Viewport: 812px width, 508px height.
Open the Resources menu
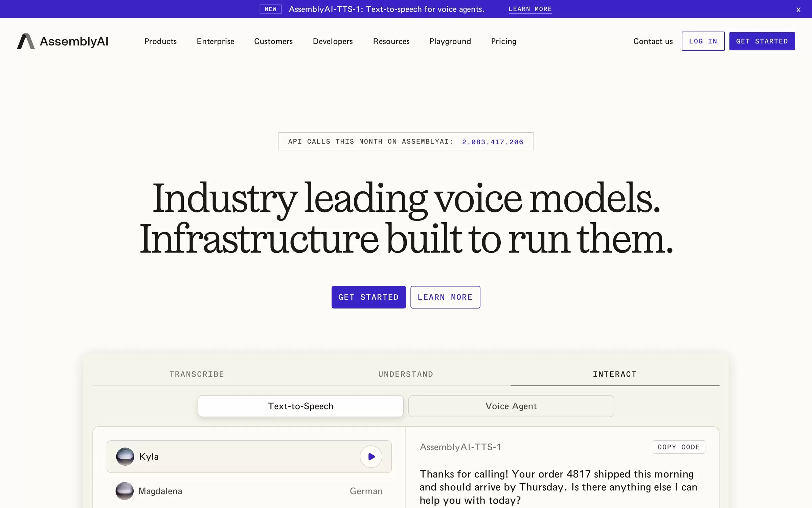tap(391, 41)
